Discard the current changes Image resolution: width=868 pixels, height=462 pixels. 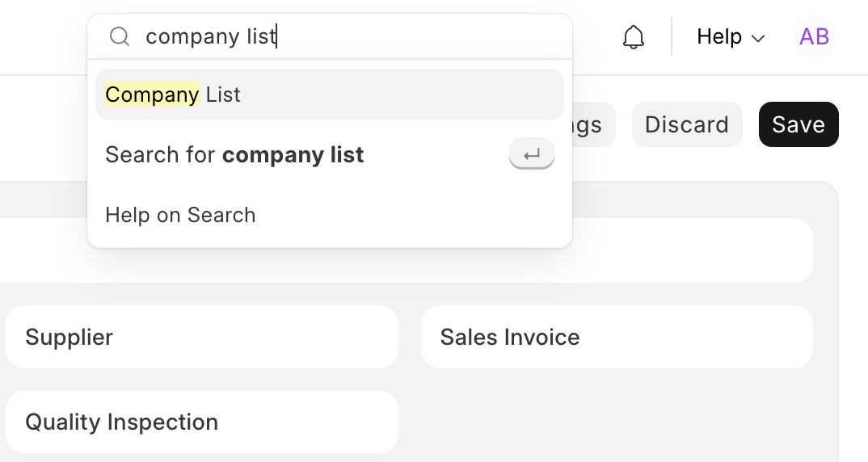[687, 124]
